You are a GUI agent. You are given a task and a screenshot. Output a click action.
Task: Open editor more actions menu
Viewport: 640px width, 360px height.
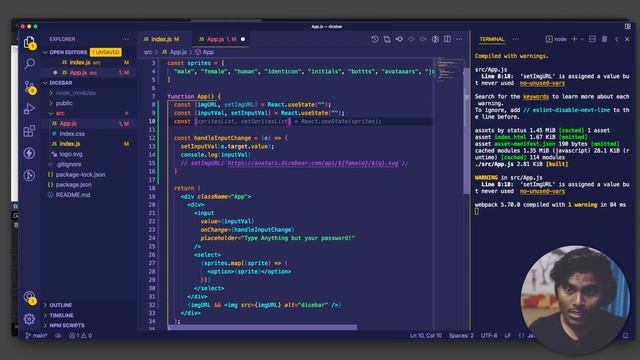[460, 39]
